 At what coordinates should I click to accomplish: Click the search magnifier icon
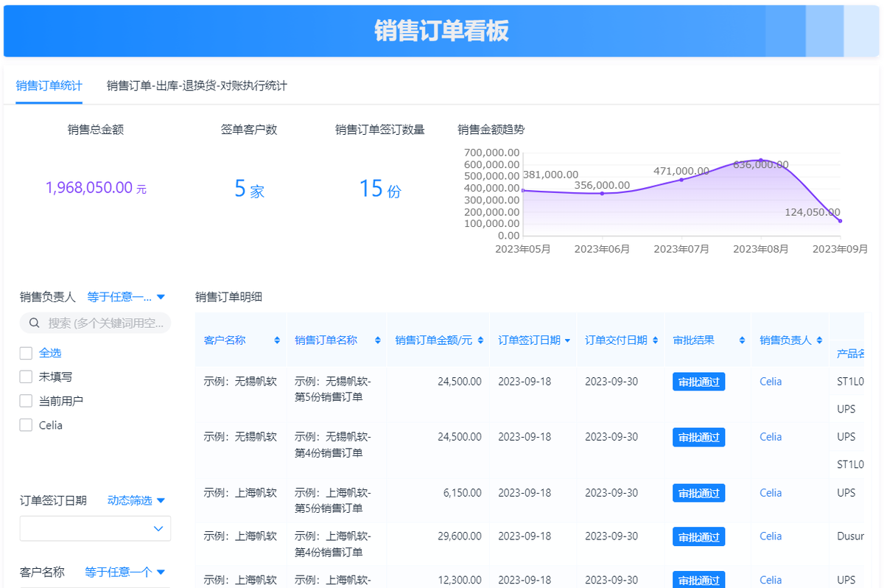click(x=34, y=323)
